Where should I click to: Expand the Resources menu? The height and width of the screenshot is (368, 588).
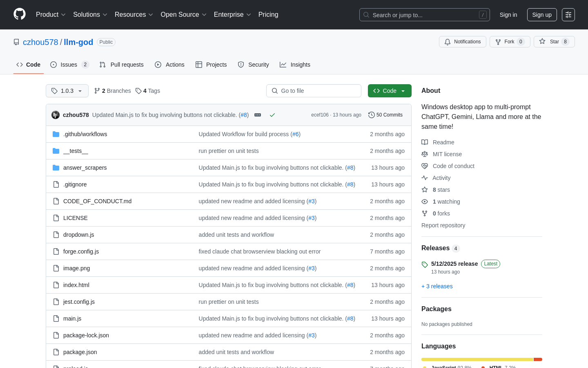[x=134, y=15]
